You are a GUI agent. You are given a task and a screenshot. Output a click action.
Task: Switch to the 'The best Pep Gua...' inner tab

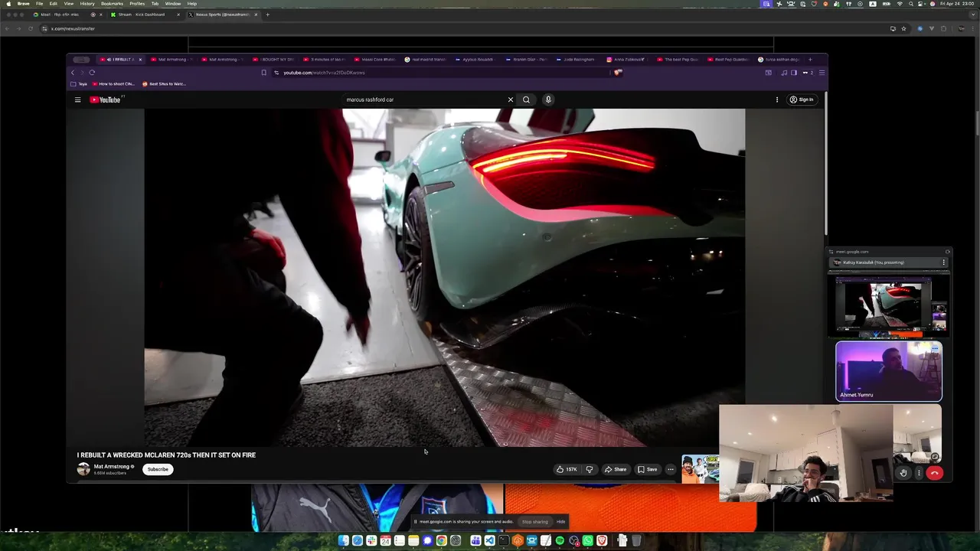click(x=678, y=60)
